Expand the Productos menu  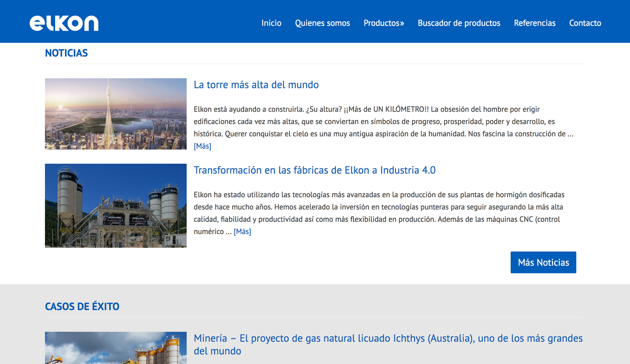coord(384,23)
